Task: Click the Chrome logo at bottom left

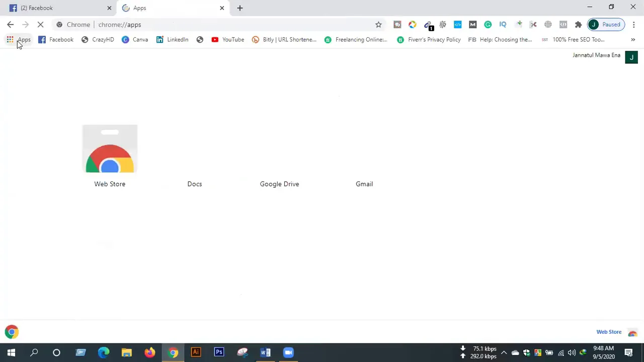Action: point(12,332)
